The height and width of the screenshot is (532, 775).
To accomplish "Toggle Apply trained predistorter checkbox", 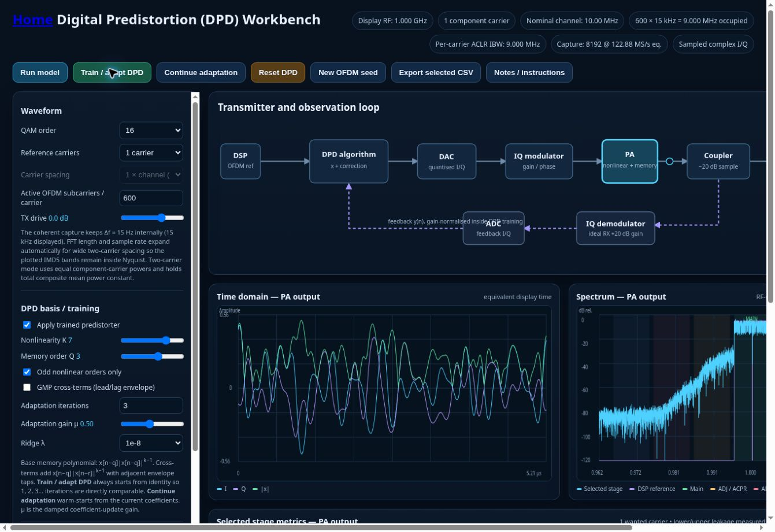I will tap(27, 325).
